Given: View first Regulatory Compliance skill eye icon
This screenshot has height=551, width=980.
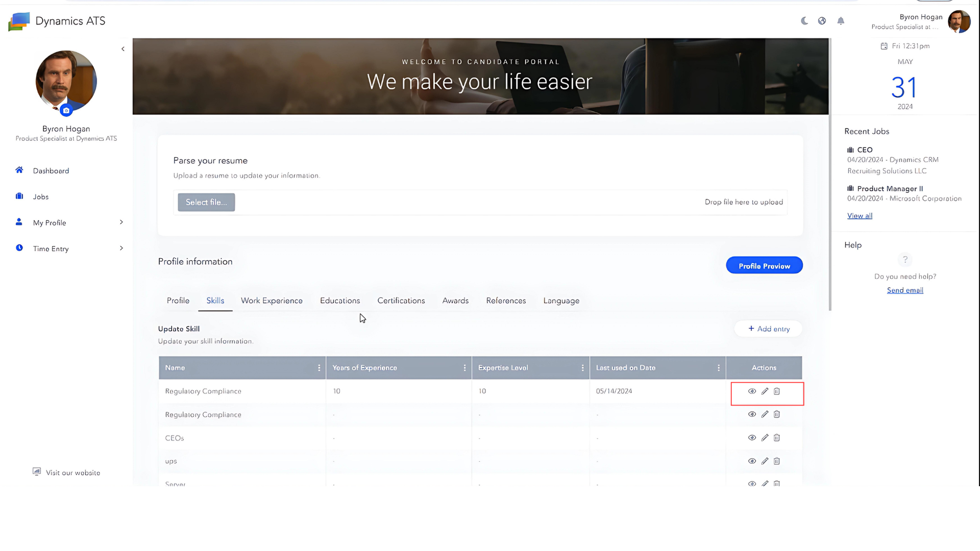Looking at the screenshot, I should [752, 391].
